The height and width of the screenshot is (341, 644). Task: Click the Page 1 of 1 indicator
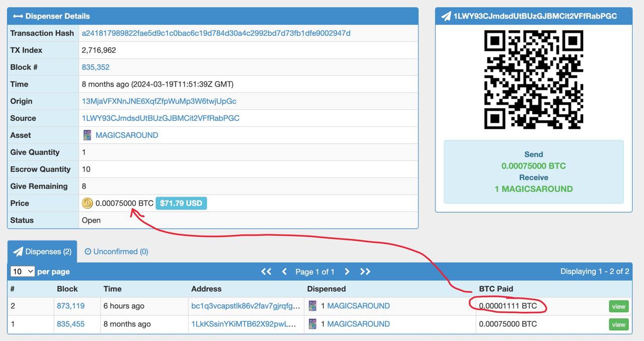(315, 272)
